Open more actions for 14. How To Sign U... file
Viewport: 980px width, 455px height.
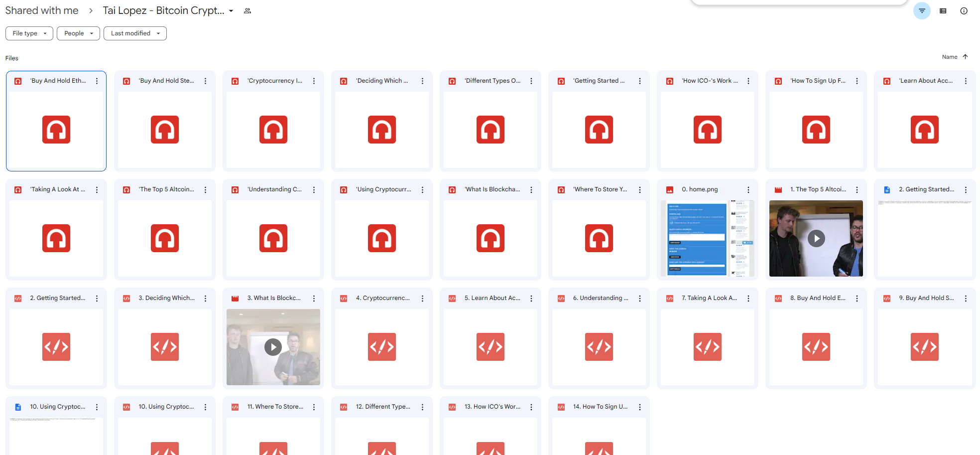[x=640, y=407]
